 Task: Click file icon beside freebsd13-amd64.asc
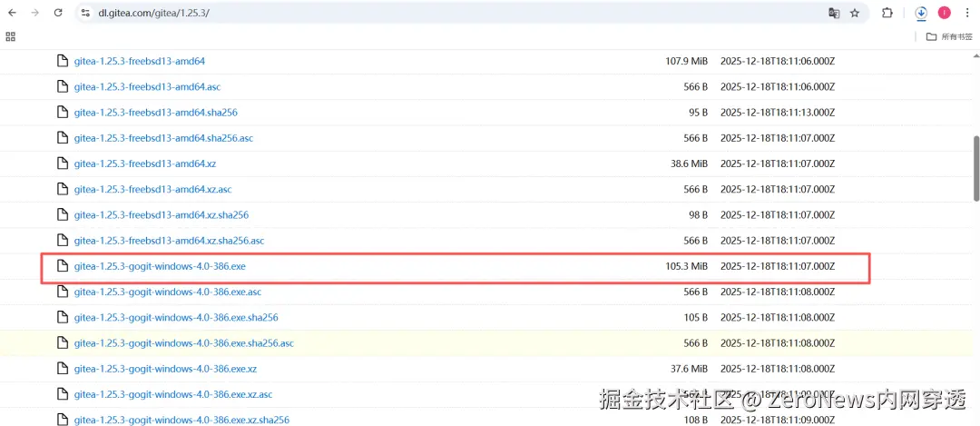point(62,87)
